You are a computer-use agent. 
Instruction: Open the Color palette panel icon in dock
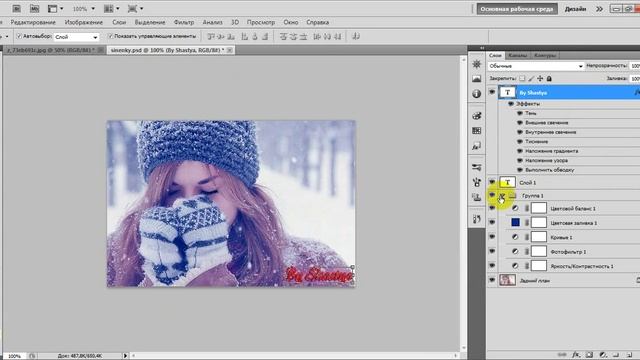(x=476, y=116)
